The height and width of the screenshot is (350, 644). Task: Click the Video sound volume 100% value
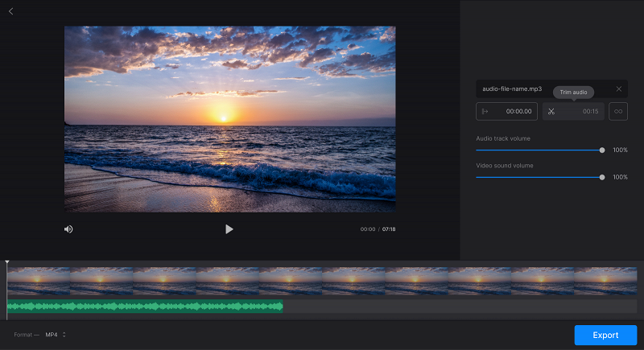click(620, 177)
